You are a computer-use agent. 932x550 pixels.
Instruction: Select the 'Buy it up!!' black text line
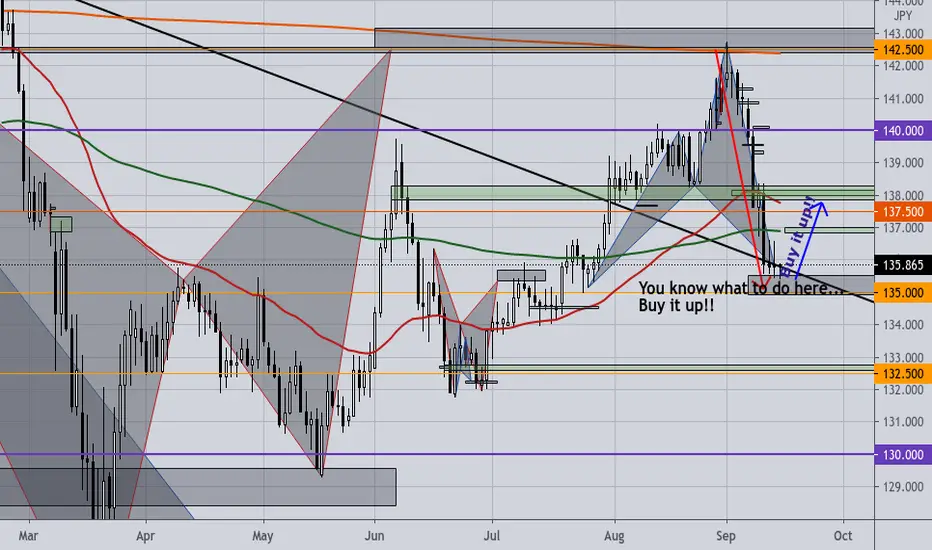(677, 306)
